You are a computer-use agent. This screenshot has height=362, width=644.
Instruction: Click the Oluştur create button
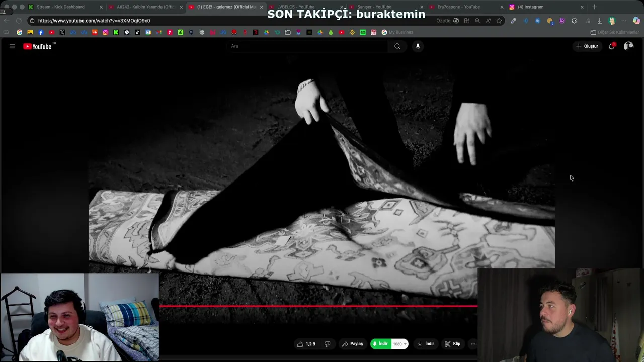587,46
